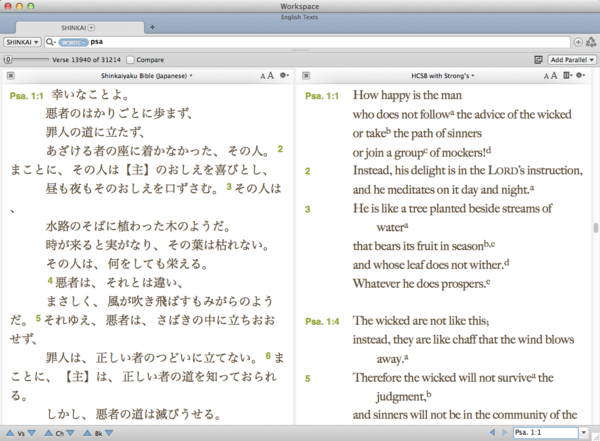Click the Psa. 1:1 reference in HCSB pane
Image resolution: width=600 pixels, height=441 pixels.
[322, 96]
